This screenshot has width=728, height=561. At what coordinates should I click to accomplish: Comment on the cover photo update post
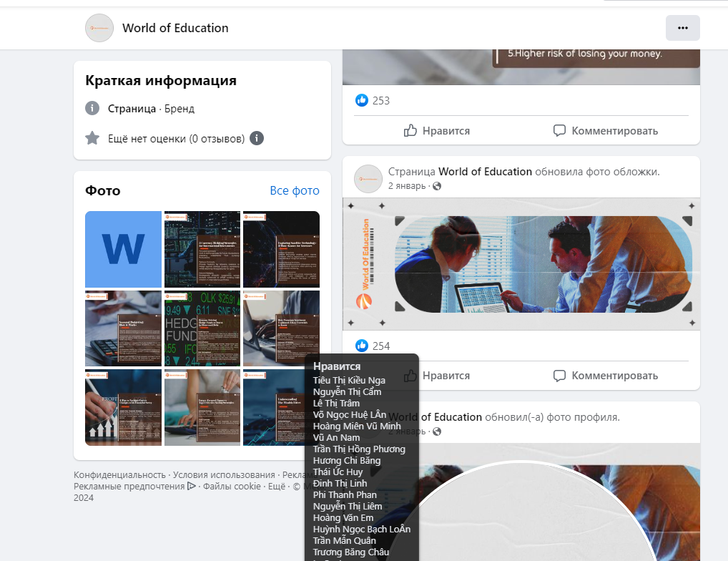pos(606,375)
